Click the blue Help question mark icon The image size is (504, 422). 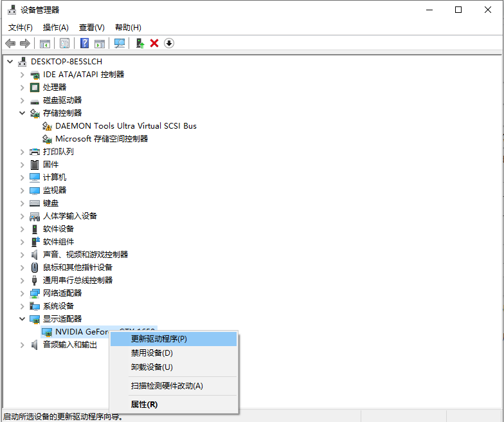[84, 43]
